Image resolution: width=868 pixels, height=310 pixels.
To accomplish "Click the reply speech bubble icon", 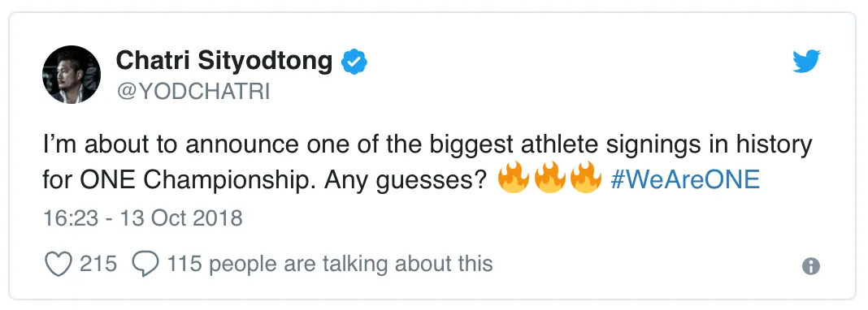I will pyautogui.click(x=145, y=264).
